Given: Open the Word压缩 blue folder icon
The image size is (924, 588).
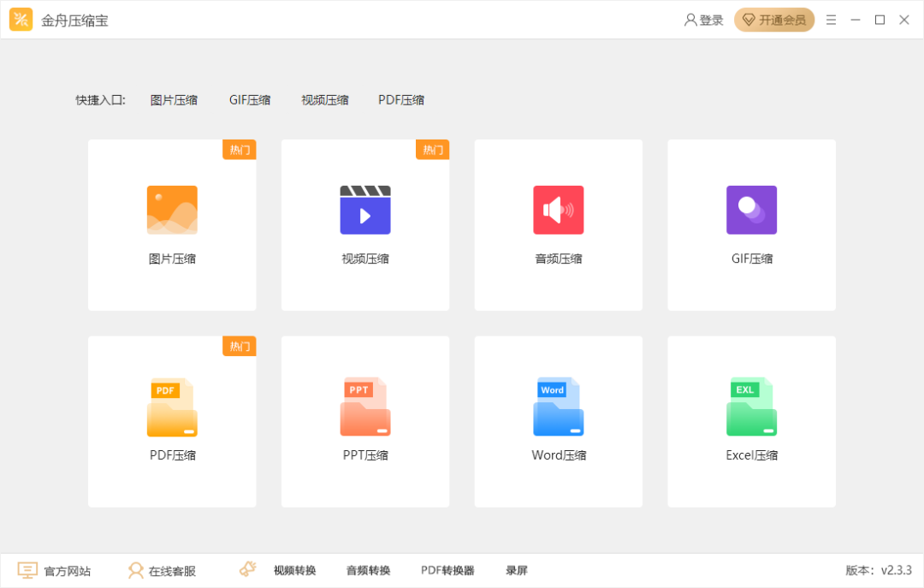Looking at the screenshot, I should (559, 407).
